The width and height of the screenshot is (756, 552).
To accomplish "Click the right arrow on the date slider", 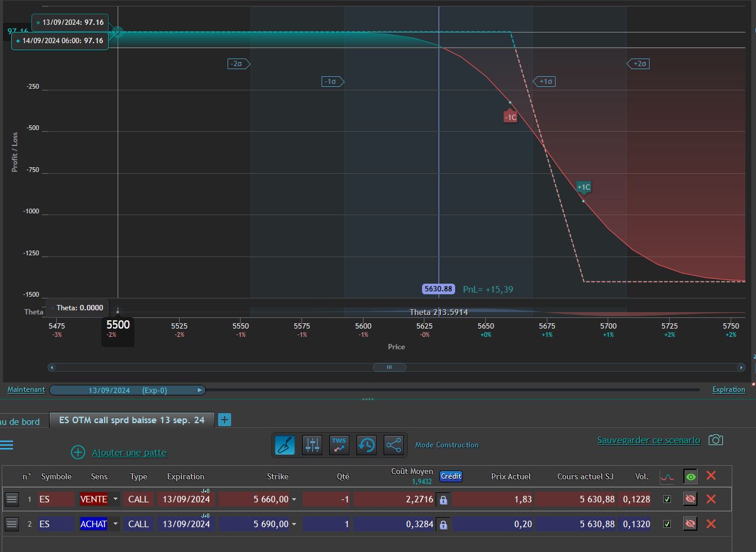I will pos(200,390).
